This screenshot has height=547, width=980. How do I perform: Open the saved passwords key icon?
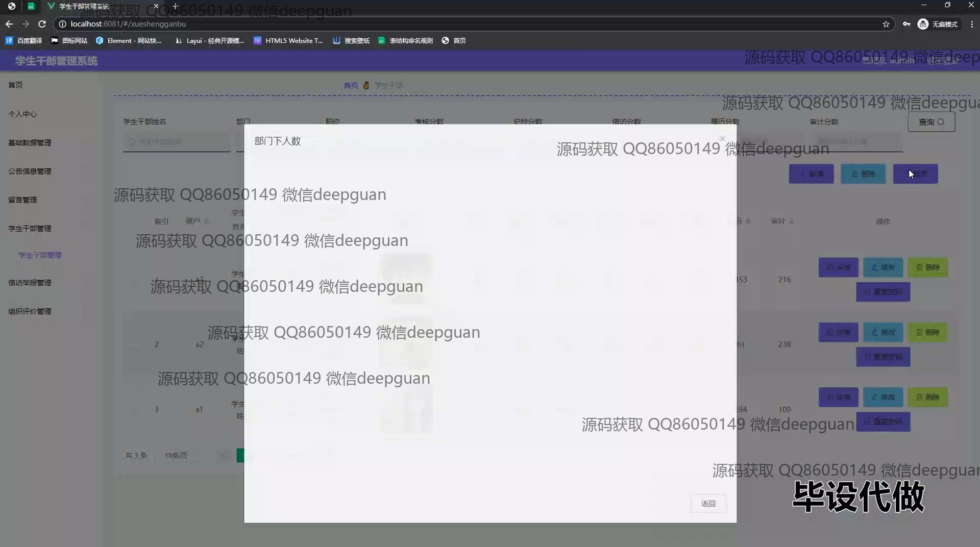[906, 24]
